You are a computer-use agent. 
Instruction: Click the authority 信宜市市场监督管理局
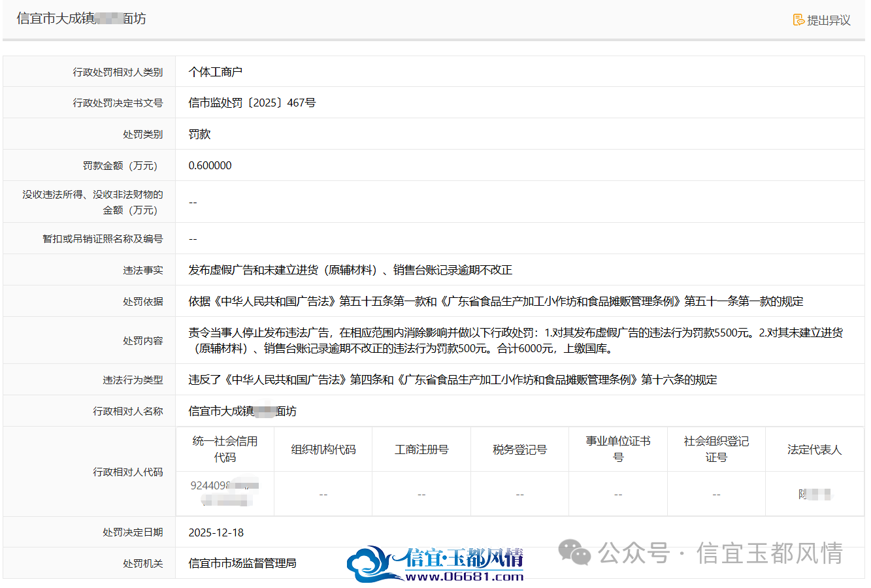(242, 563)
